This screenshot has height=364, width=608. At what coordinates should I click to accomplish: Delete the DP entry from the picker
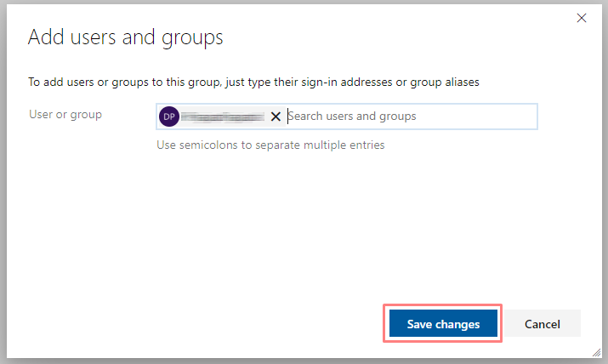(276, 117)
